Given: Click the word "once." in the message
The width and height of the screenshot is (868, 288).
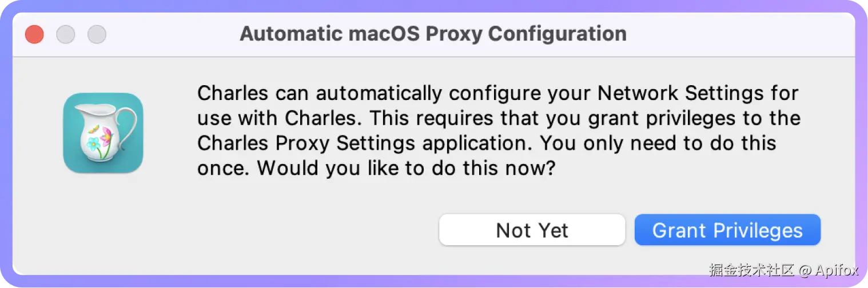Looking at the screenshot, I should [224, 169].
